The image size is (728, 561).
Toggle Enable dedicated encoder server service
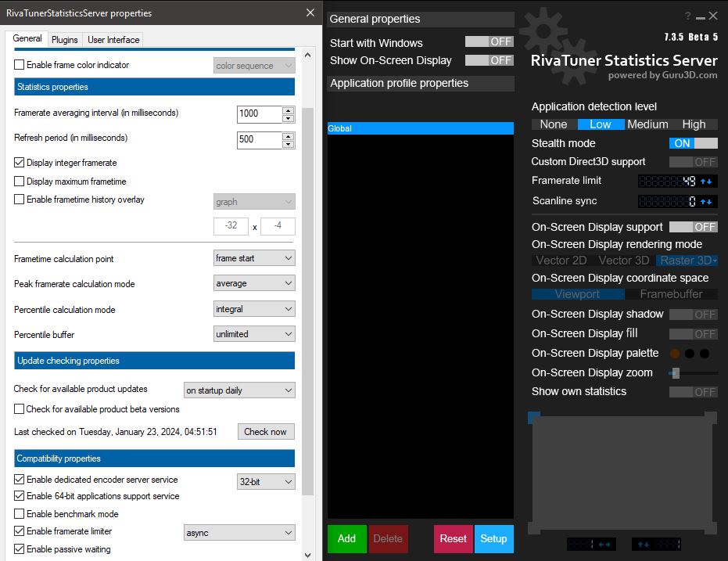(19, 480)
